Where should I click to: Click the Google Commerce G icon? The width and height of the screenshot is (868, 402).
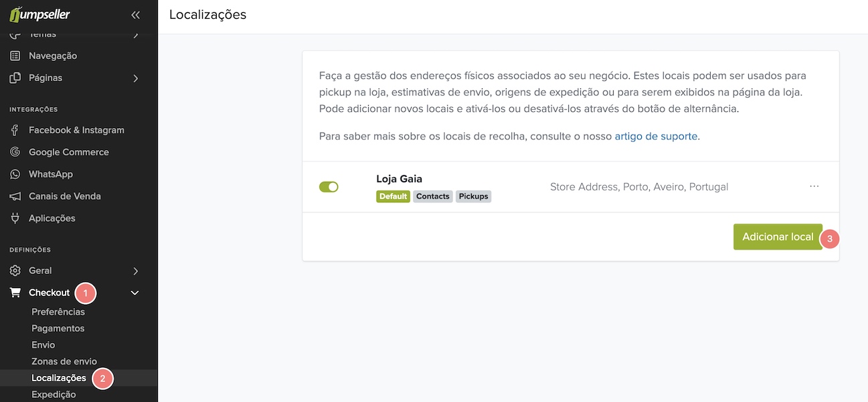tap(15, 152)
